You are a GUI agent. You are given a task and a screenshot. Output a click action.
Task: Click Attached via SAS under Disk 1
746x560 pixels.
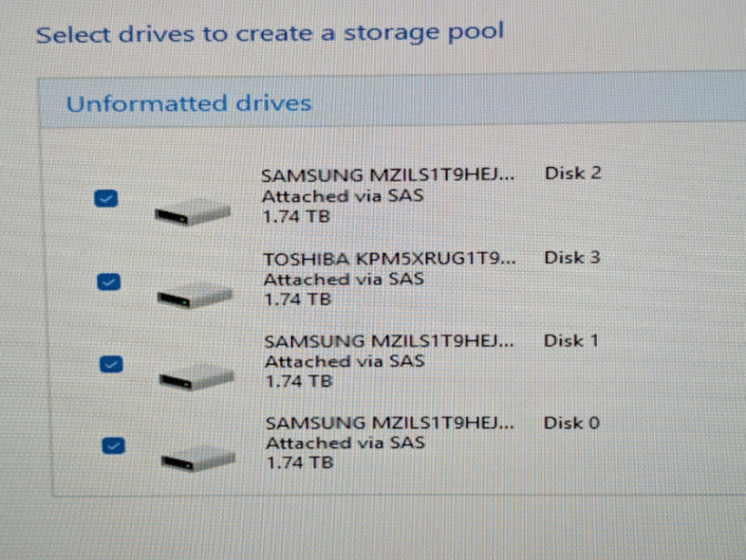point(345,362)
